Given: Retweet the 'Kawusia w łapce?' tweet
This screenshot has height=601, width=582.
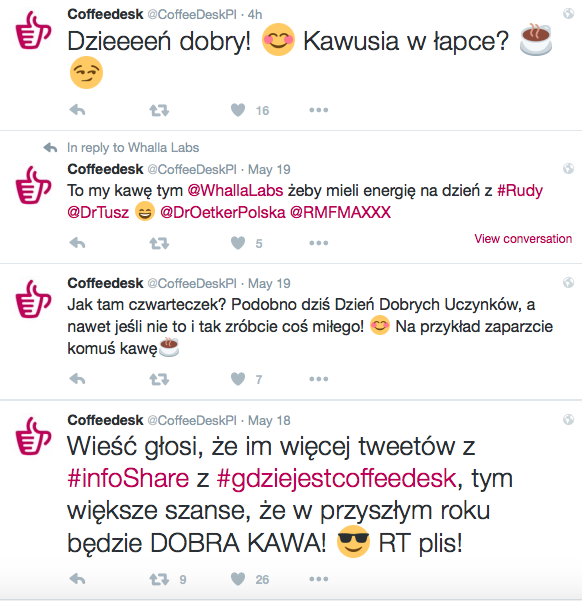Looking at the screenshot, I should (x=159, y=110).
